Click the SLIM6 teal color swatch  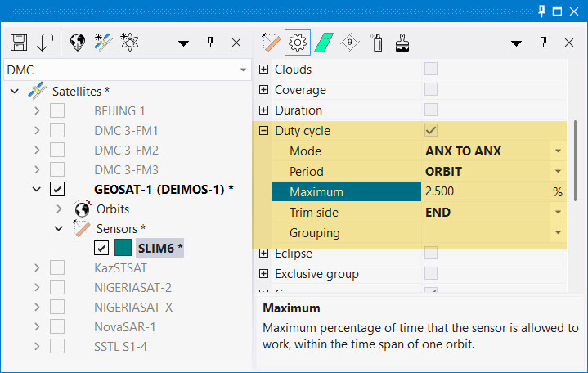point(123,249)
